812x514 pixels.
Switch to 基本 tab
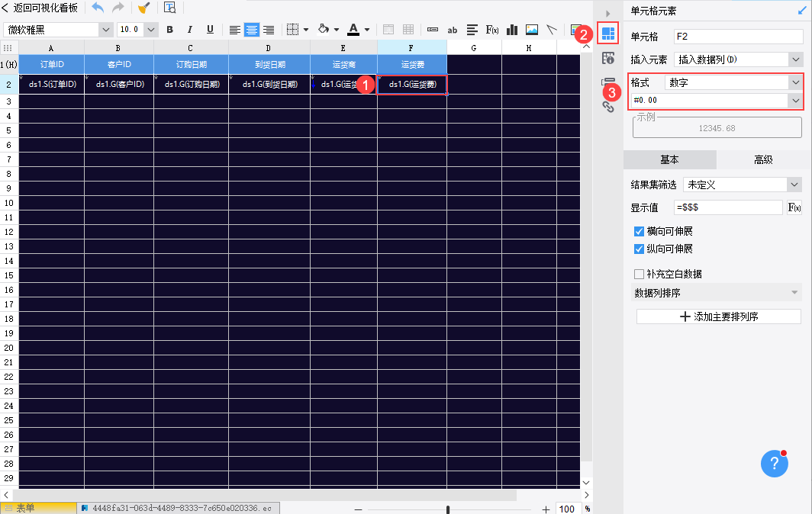[x=669, y=160]
